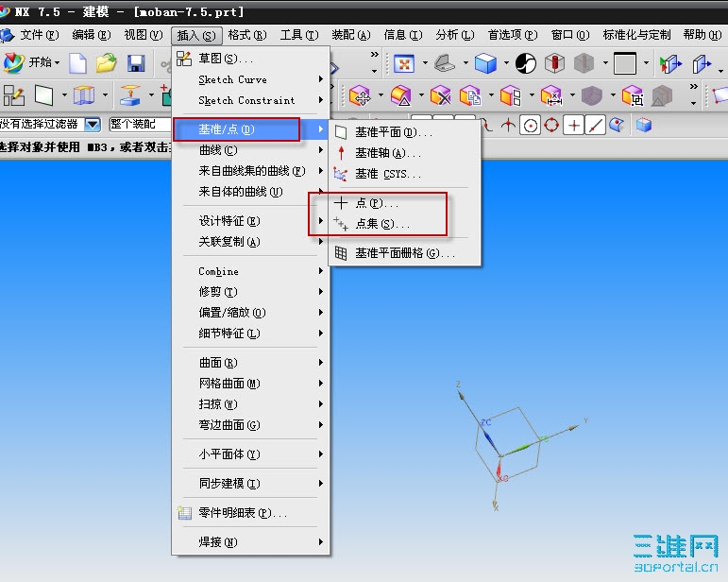The image size is (728, 582).
Task: Open dropdown arrow beside datum plane icon
Action: tap(64, 95)
